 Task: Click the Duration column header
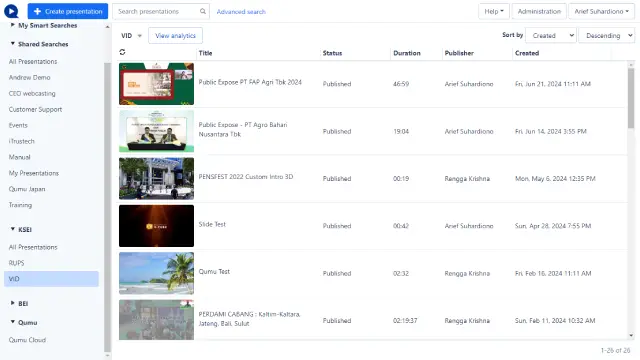(x=407, y=53)
